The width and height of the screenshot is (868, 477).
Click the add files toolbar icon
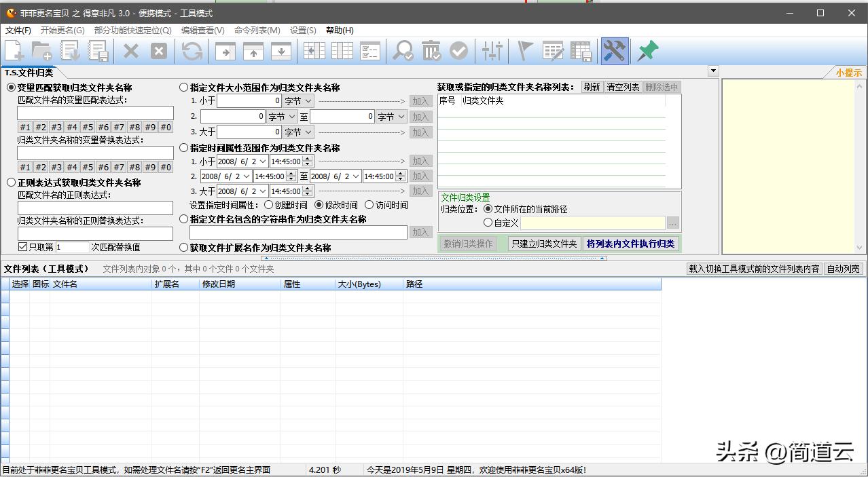tap(14, 50)
